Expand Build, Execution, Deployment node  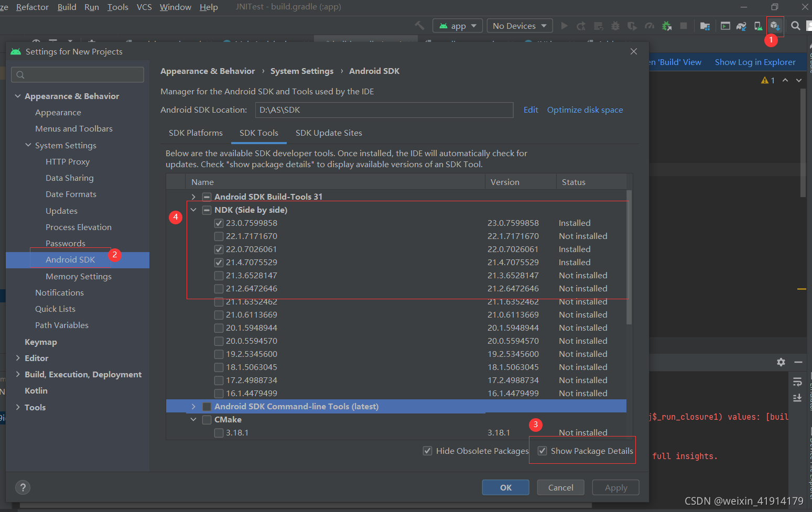click(x=18, y=374)
